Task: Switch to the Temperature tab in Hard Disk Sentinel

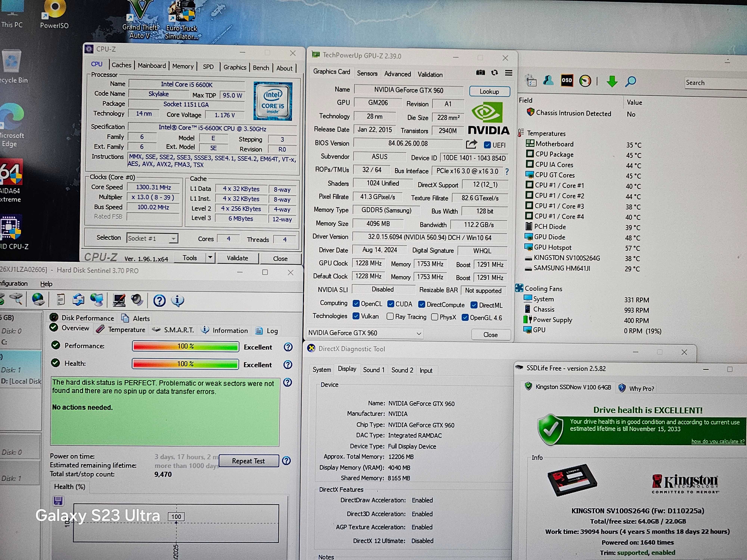Action: 121,329
